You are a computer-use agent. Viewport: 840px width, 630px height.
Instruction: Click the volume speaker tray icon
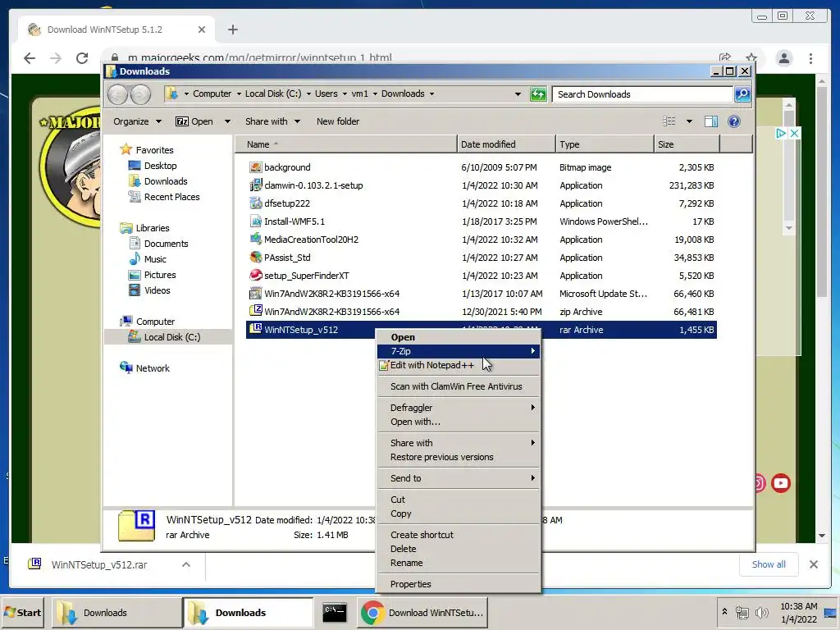(x=761, y=612)
